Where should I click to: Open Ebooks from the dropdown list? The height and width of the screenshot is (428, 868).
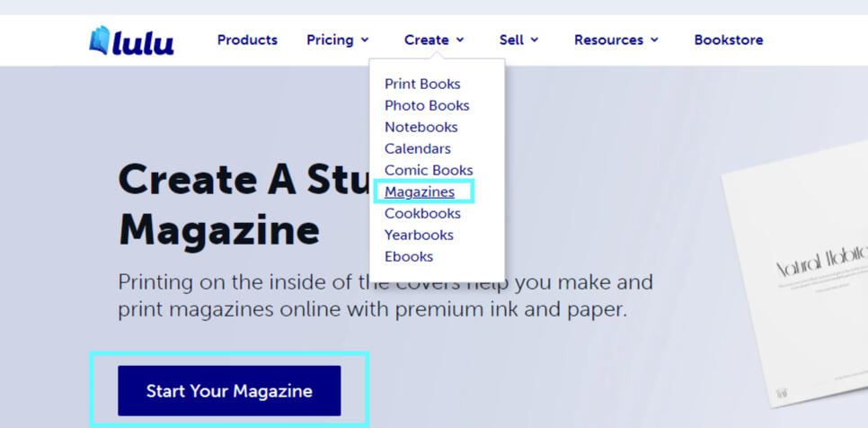pos(409,257)
